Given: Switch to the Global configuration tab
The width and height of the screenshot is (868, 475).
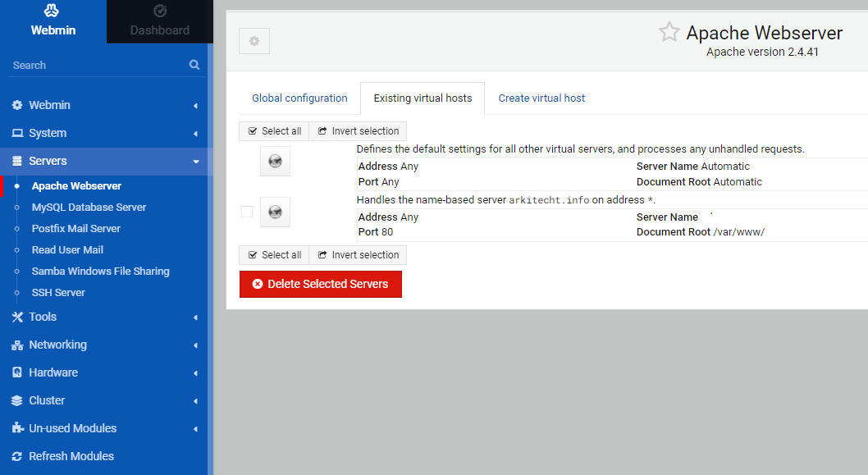Looking at the screenshot, I should (299, 98).
